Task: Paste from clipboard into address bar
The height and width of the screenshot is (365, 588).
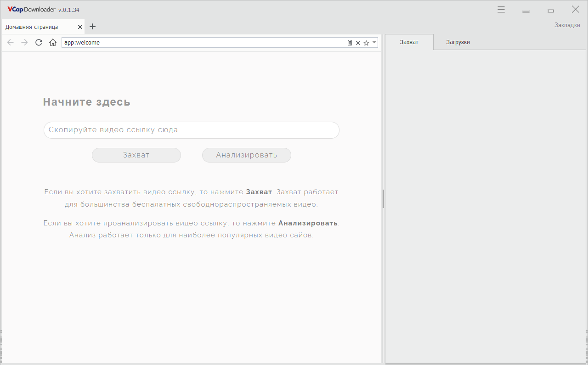Action: click(x=350, y=43)
